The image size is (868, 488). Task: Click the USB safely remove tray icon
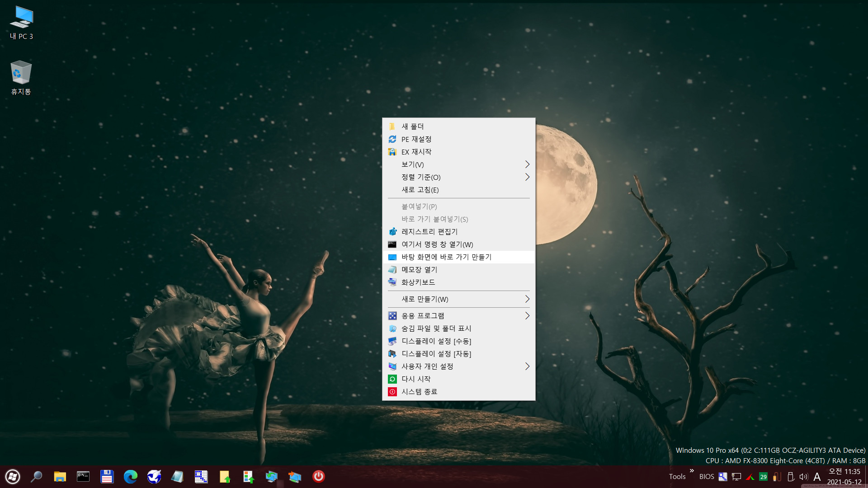click(791, 477)
